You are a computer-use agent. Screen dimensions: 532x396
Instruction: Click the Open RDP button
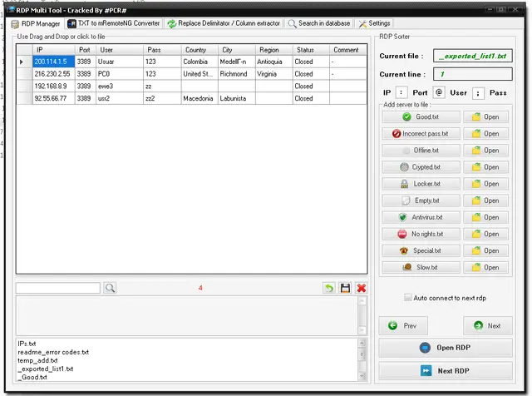(445, 347)
